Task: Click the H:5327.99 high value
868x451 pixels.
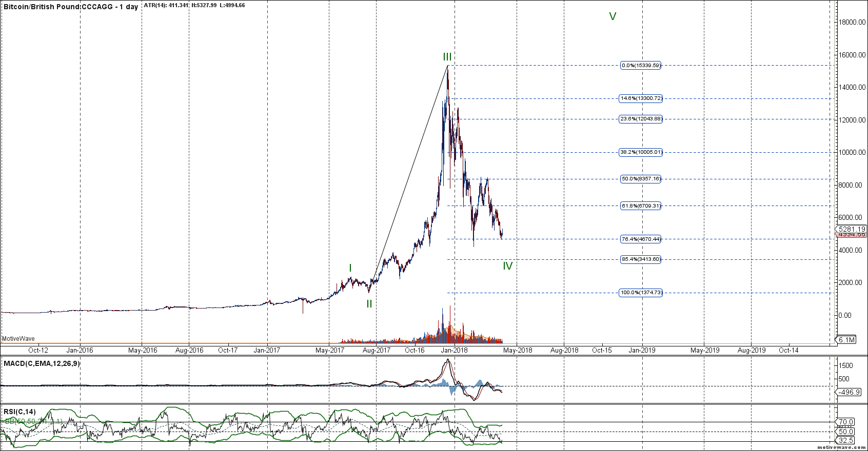Action: coord(204,6)
